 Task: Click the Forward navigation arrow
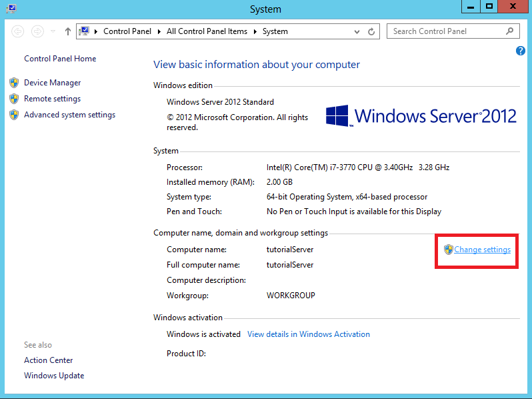pyautogui.click(x=38, y=31)
